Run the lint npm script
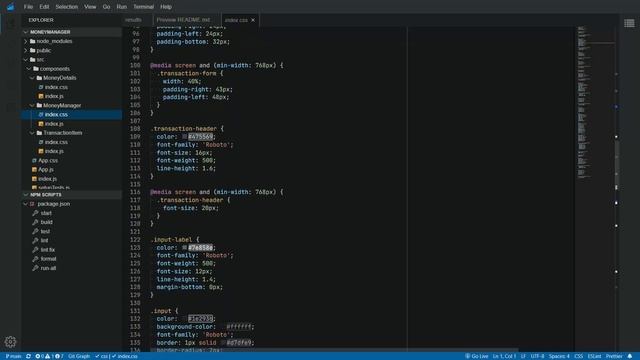This screenshot has height=360, width=640. [44, 240]
